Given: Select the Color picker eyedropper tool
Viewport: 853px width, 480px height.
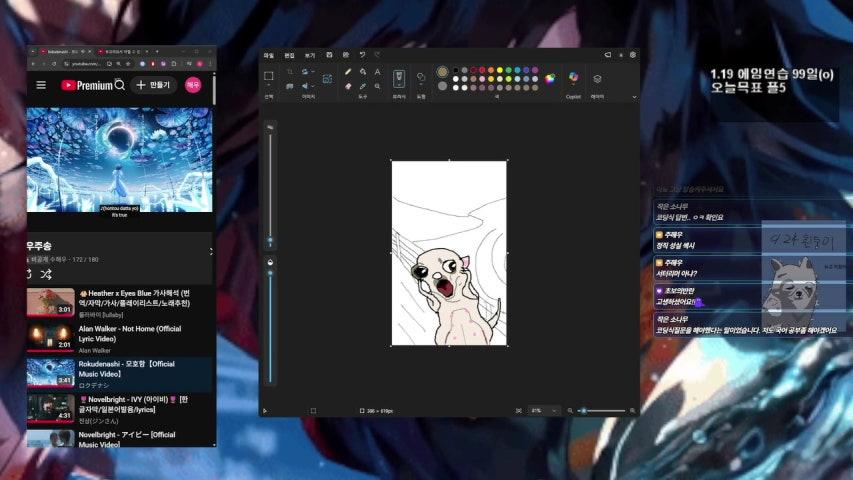Looking at the screenshot, I should pos(362,86).
